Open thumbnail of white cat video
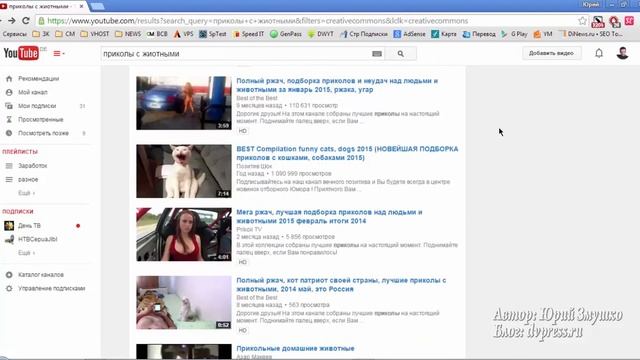This screenshot has width=640, height=360. [184, 171]
